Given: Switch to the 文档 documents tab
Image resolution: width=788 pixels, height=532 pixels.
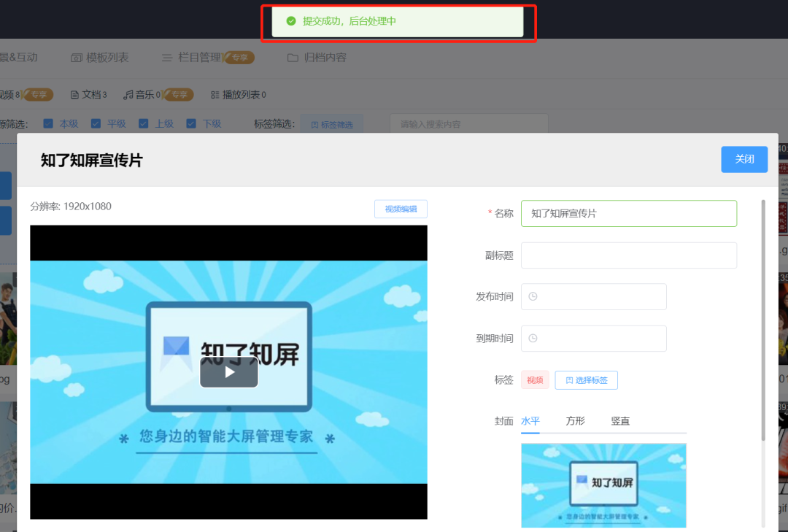Looking at the screenshot, I should (88, 95).
